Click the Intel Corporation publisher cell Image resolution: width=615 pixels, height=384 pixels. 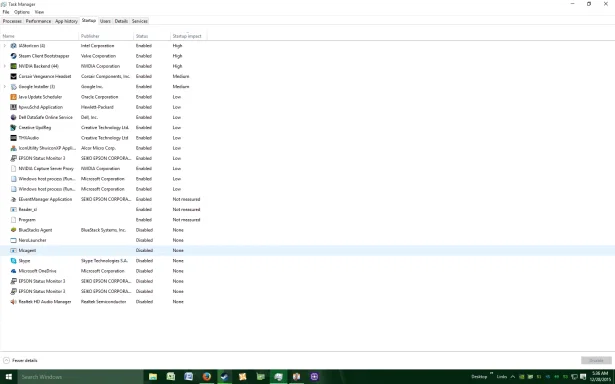click(97, 45)
